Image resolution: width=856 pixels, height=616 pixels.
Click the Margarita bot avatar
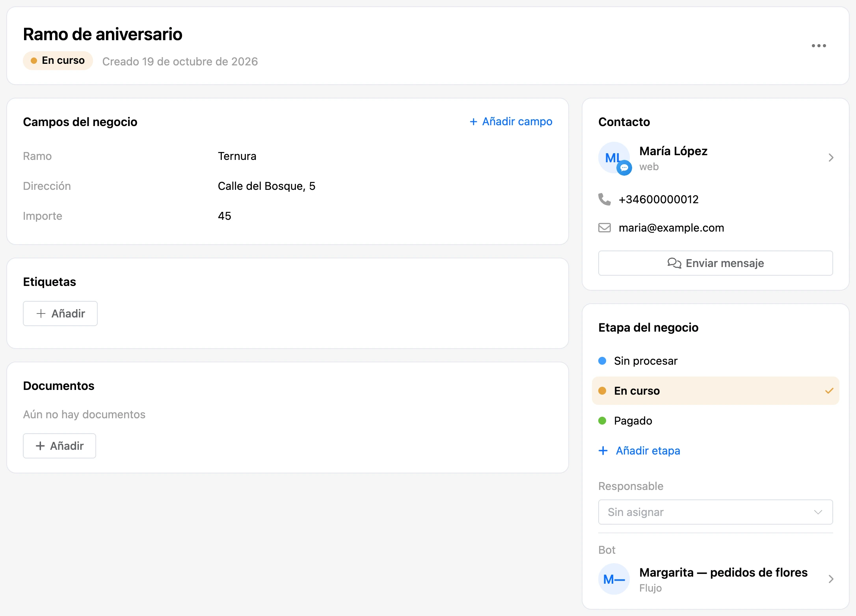coord(614,579)
